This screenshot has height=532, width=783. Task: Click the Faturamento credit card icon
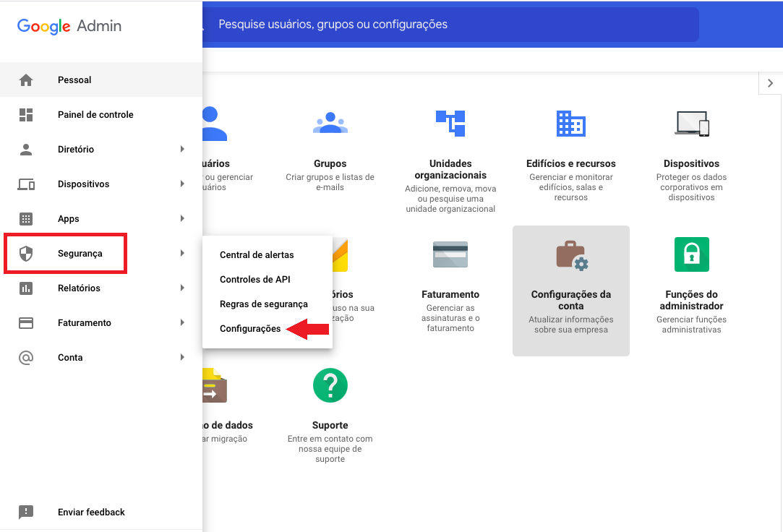pos(450,254)
